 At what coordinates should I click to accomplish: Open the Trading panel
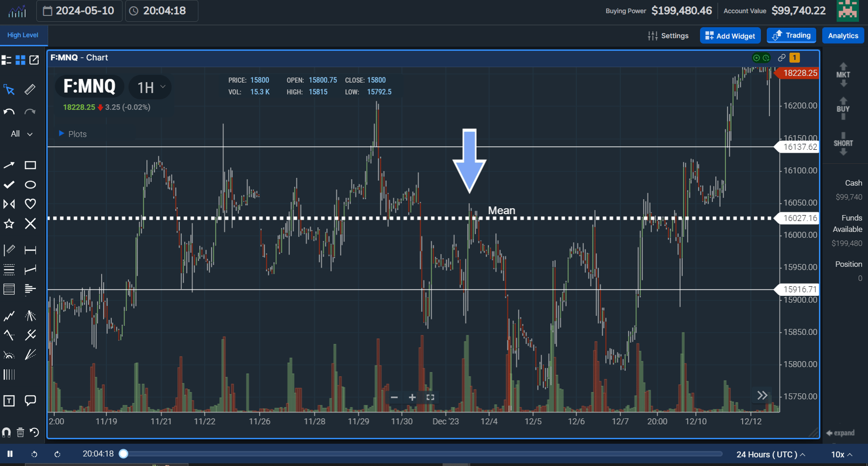(792, 35)
